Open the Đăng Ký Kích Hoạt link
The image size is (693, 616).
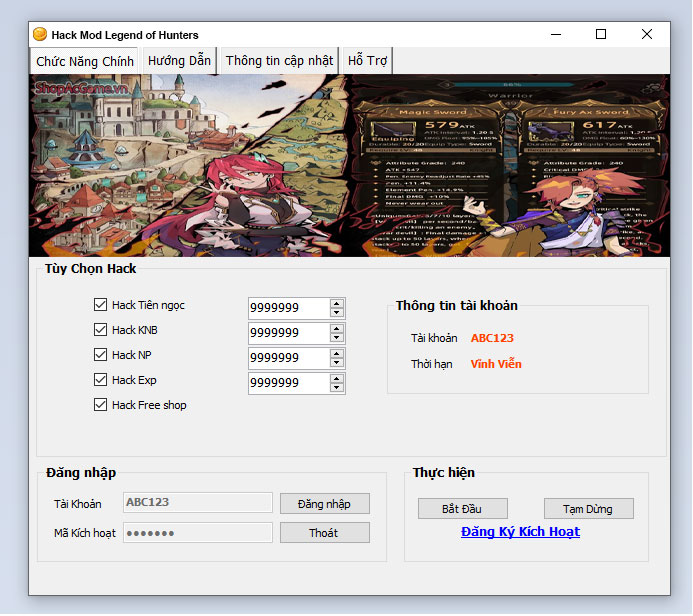click(x=520, y=532)
